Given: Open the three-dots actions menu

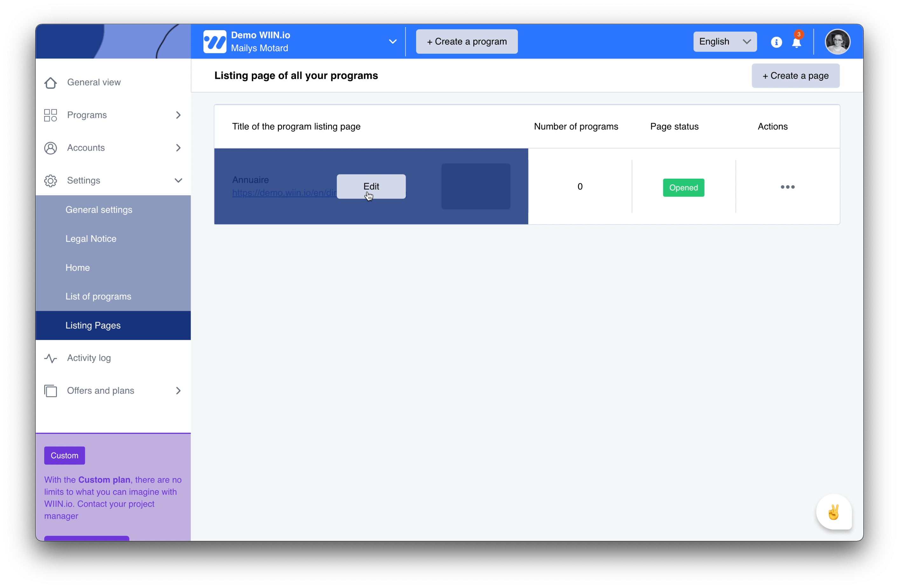Looking at the screenshot, I should coord(787,187).
